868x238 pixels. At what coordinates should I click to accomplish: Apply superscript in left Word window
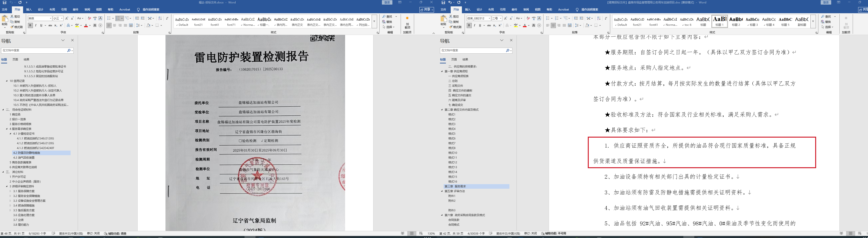point(61,25)
